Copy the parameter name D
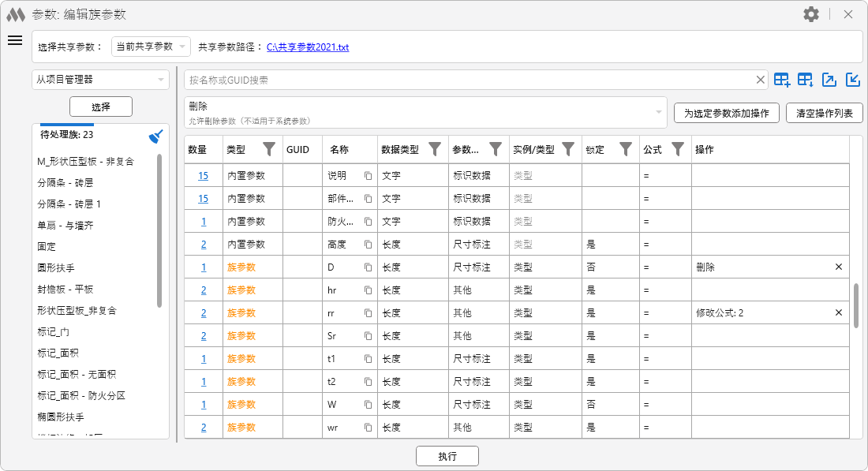 [x=368, y=267]
